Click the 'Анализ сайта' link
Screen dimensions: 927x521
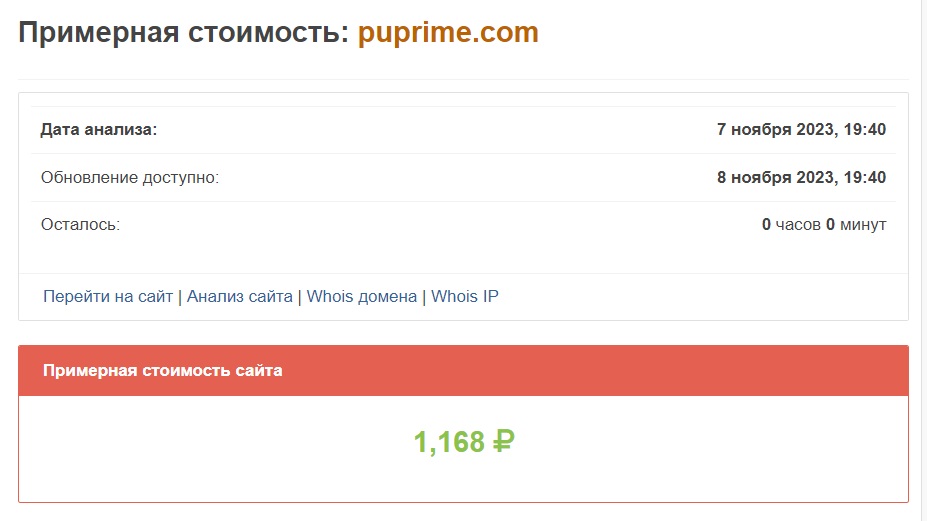click(x=239, y=296)
